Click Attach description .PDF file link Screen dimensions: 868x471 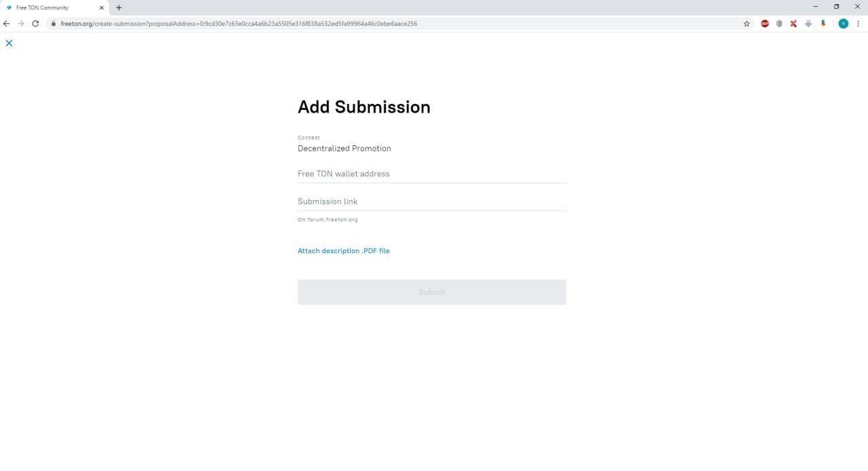click(343, 251)
